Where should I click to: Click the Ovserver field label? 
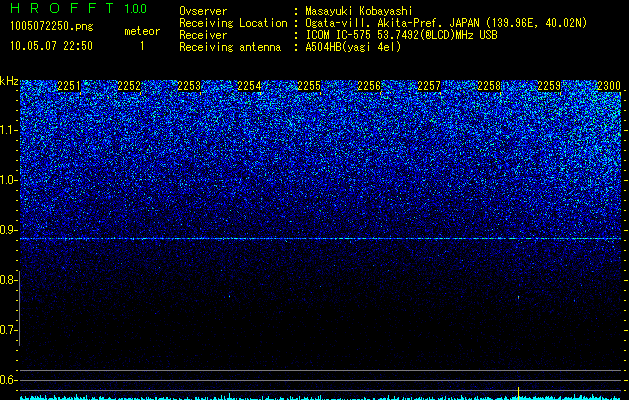click(x=203, y=11)
